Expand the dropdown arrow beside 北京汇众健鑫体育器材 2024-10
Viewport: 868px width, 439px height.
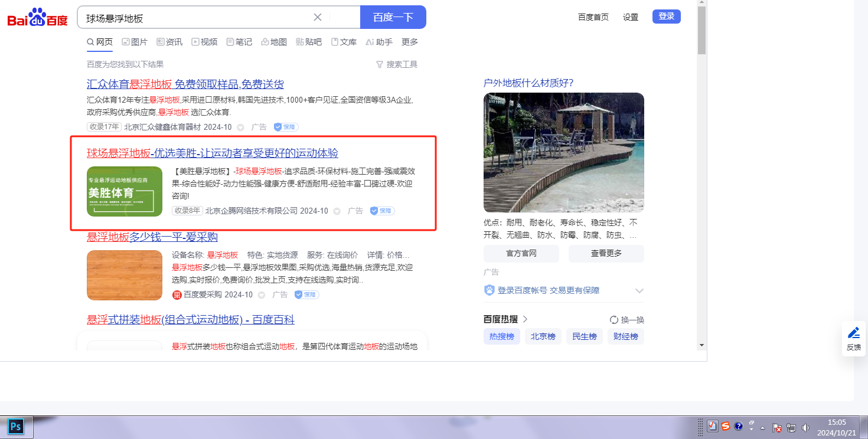(240, 127)
